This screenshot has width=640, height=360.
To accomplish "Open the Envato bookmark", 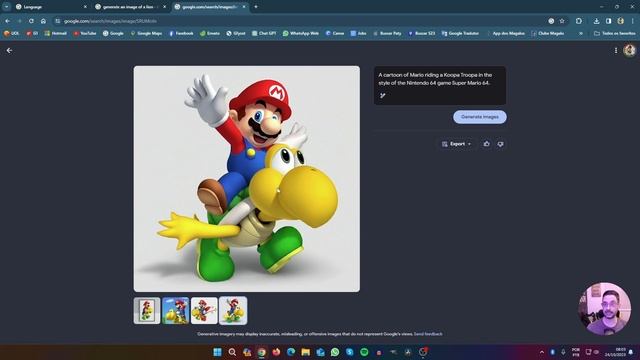I will [x=210, y=33].
